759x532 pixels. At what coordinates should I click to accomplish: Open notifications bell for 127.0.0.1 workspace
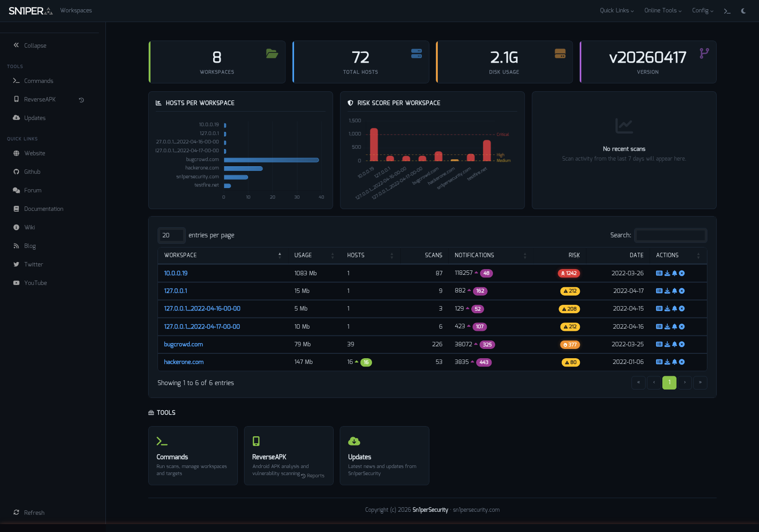pos(674,291)
